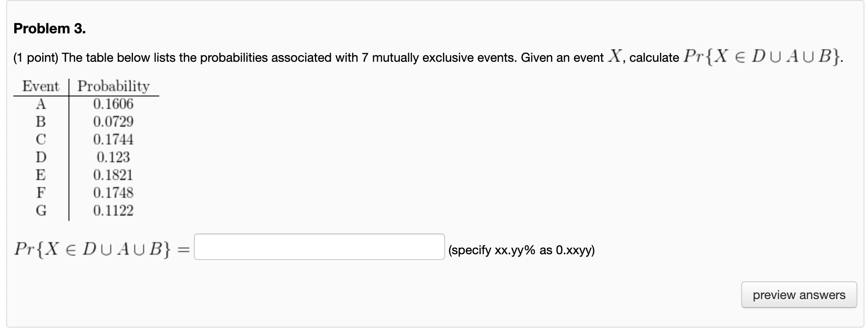
Task: Click the specify xx.yy% as 0.xxyy hint text
Action: pyautogui.click(x=521, y=251)
